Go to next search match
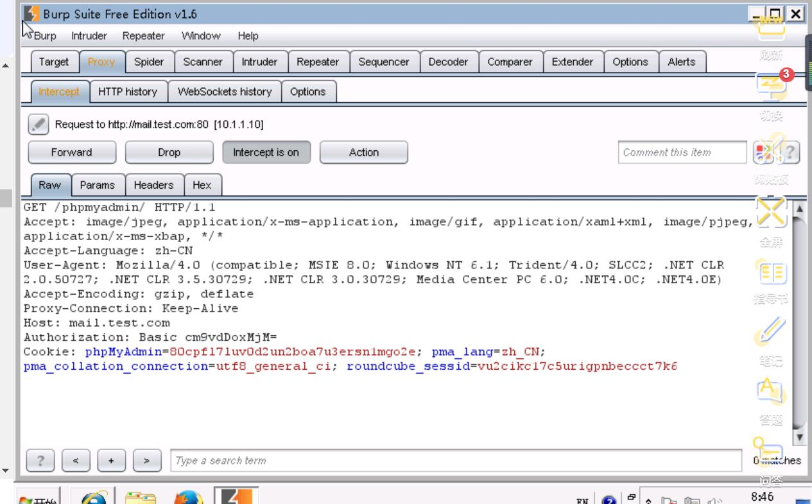Viewport: 812px width, 504px height. tap(147, 460)
